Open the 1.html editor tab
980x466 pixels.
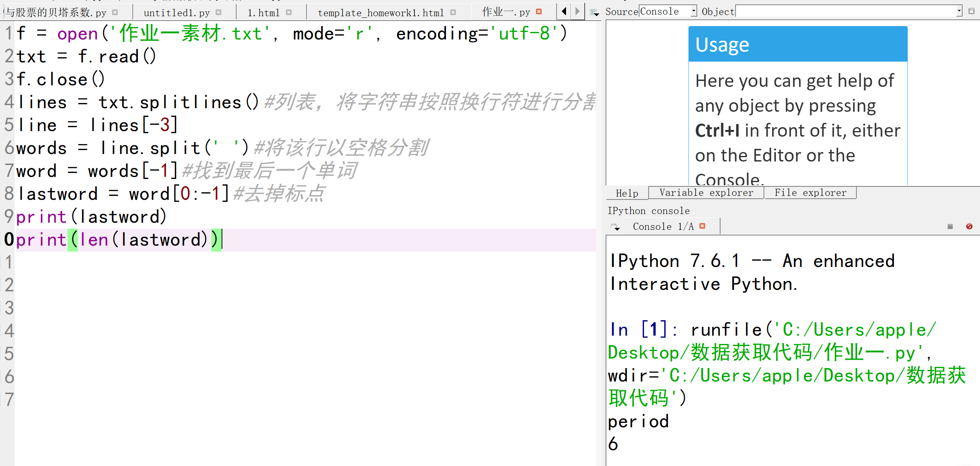tap(263, 13)
